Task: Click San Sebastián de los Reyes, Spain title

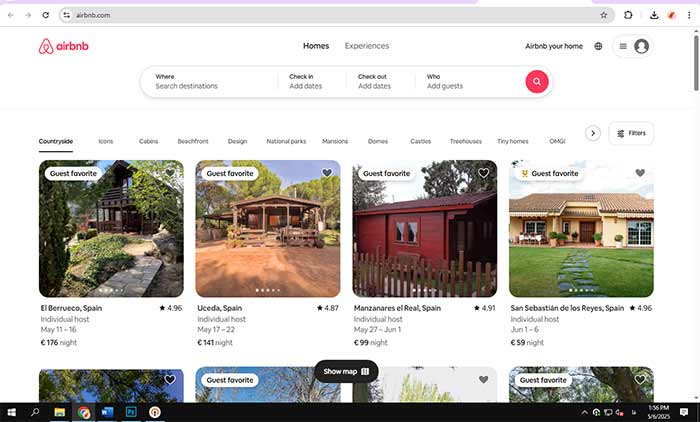Action: point(567,308)
